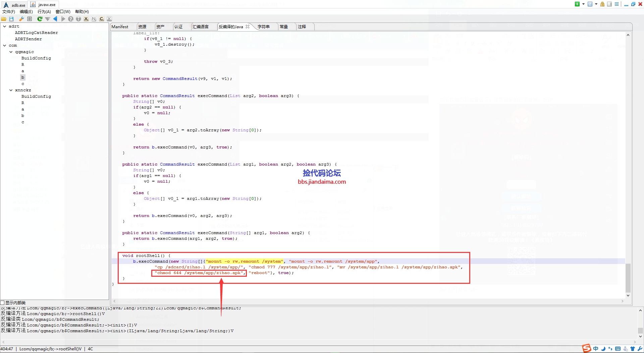Navigate forward with the gray right arrow
This screenshot has height=353, width=644.
(63, 19)
